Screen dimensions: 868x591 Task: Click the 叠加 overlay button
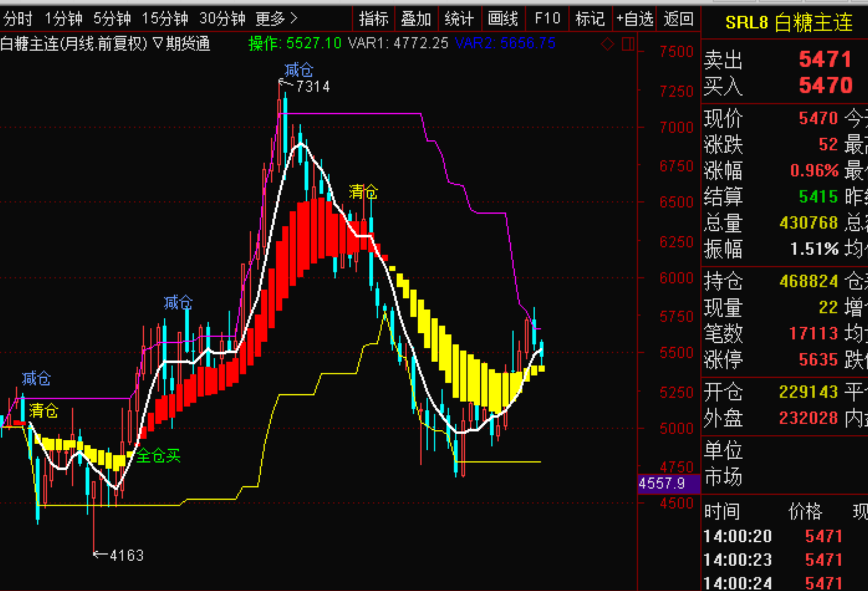click(x=416, y=19)
